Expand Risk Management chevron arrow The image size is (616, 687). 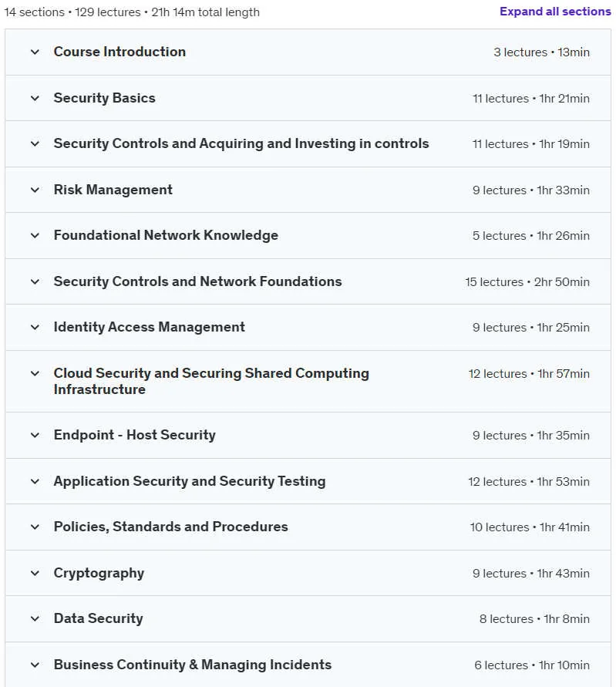pos(35,190)
